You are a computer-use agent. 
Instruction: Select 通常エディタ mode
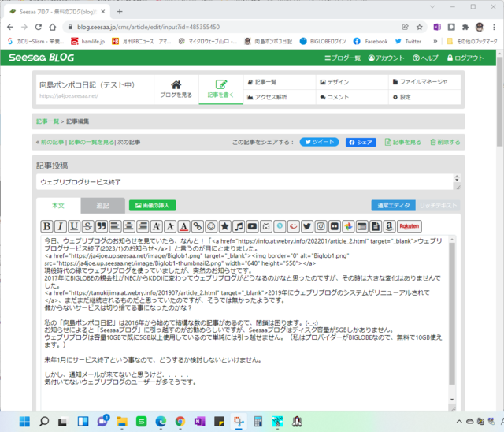[x=394, y=206]
